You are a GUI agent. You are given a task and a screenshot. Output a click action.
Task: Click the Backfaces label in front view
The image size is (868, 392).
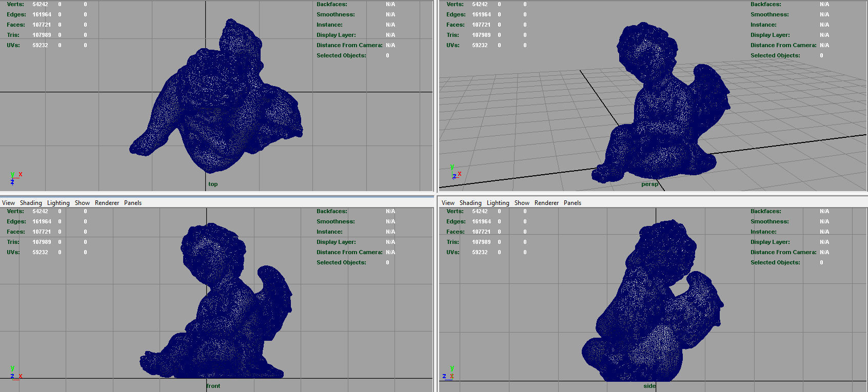(x=331, y=211)
